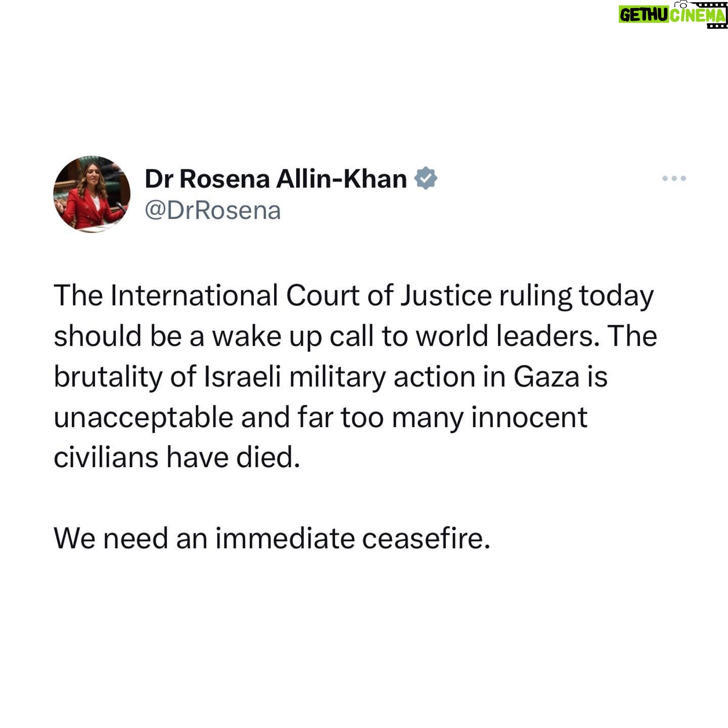Viewport: 728px width, 728px height.
Task: Click the "world leaders" words in the tweet
Action: [x=508, y=337]
